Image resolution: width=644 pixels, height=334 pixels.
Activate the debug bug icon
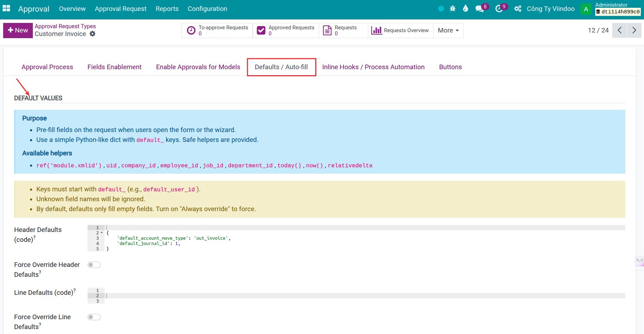coord(453,8)
